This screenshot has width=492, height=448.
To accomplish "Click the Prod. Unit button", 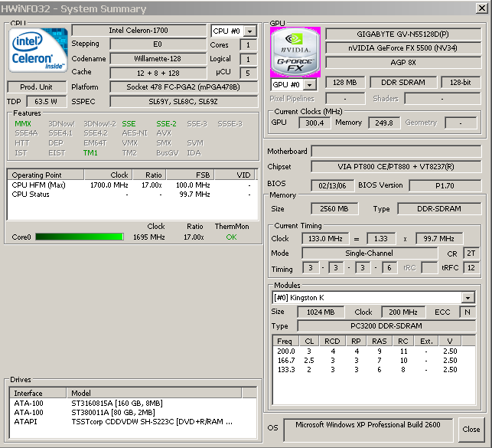I will (x=37, y=87).
